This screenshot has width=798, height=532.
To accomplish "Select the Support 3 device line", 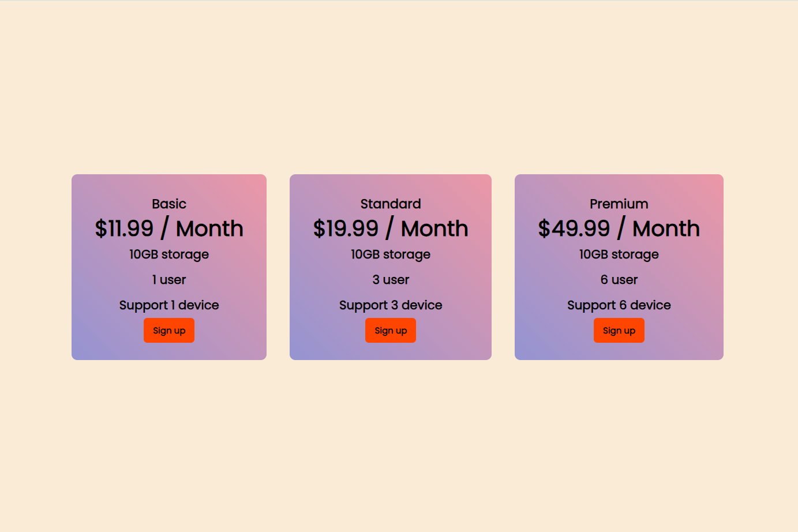I will point(391,305).
